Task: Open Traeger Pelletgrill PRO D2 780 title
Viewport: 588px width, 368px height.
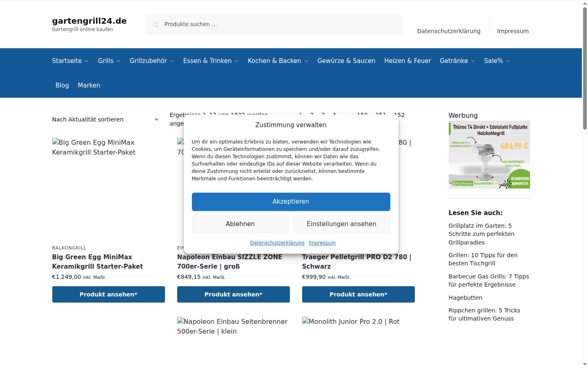Action: (x=357, y=262)
